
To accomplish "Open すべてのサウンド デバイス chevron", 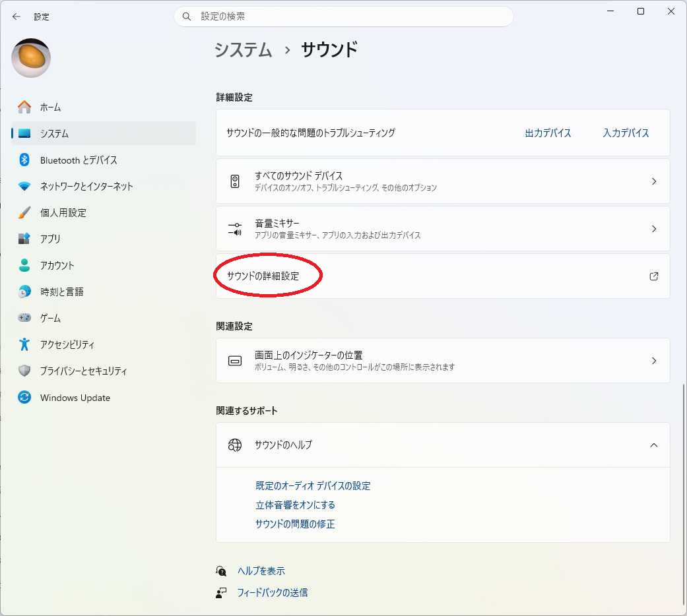I will click(654, 181).
